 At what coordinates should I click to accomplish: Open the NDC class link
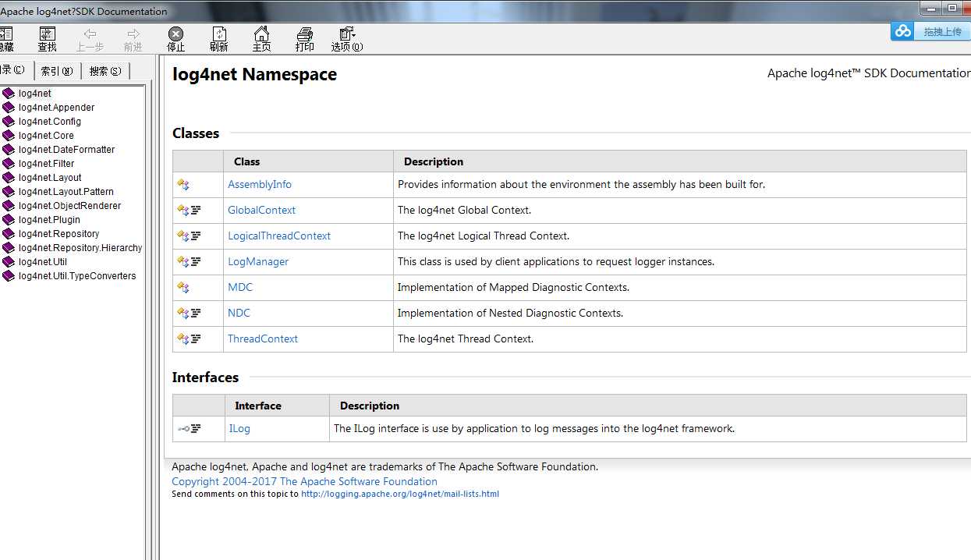pos(239,313)
